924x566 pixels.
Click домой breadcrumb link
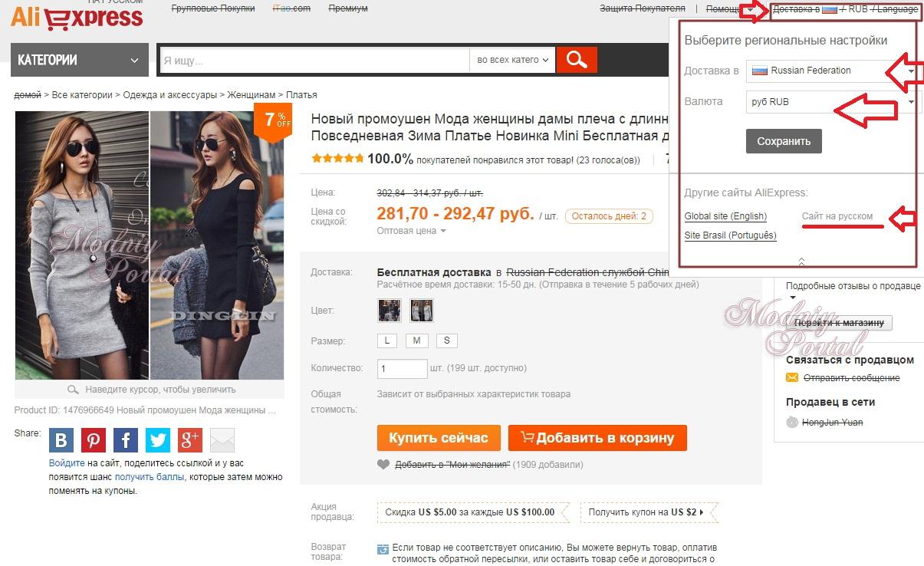pos(28,95)
